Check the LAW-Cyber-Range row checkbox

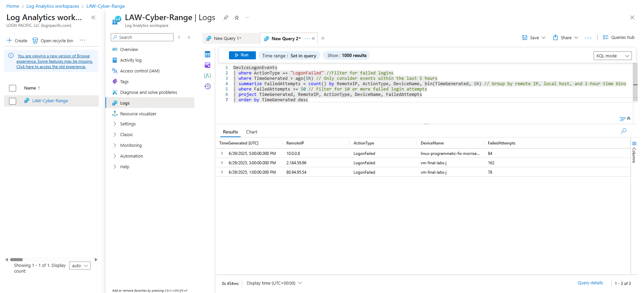pyautogui.click(x=12, y=101)
